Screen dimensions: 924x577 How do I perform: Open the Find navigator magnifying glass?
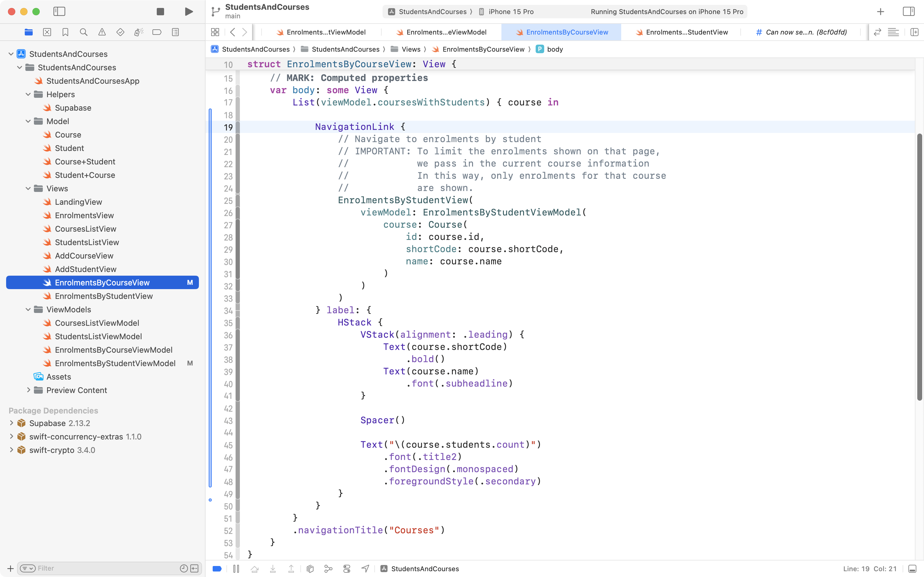tap(83, 32)
